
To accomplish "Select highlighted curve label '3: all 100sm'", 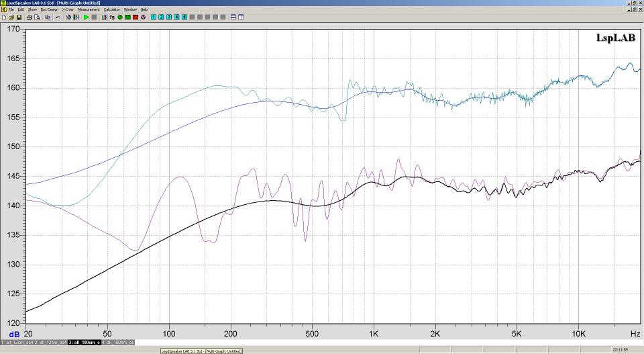I will pos(85,342).
